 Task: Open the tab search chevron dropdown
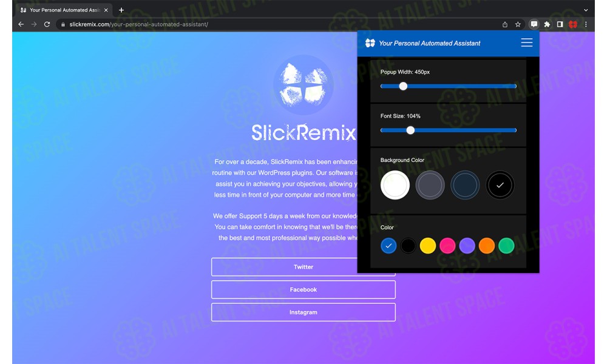click(586, 10)
